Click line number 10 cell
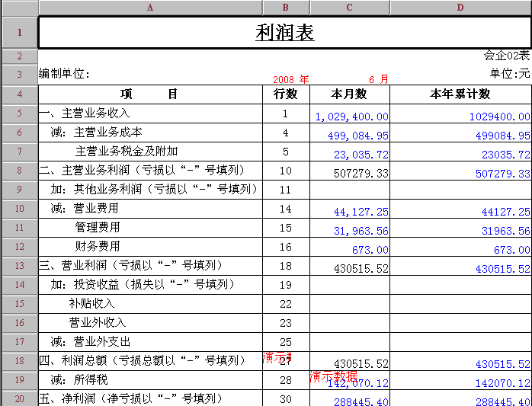The image size is (532, 406). 286,171
